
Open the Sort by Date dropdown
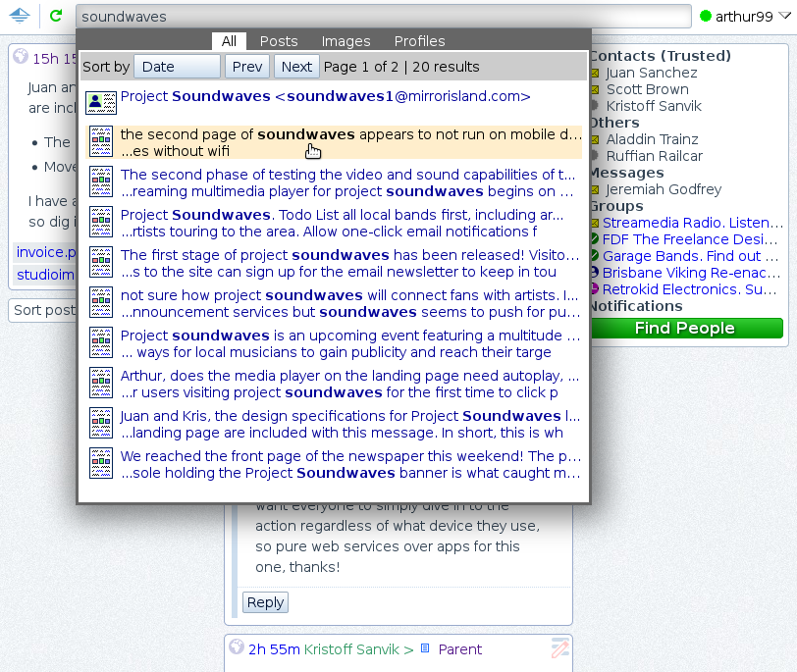177,67
